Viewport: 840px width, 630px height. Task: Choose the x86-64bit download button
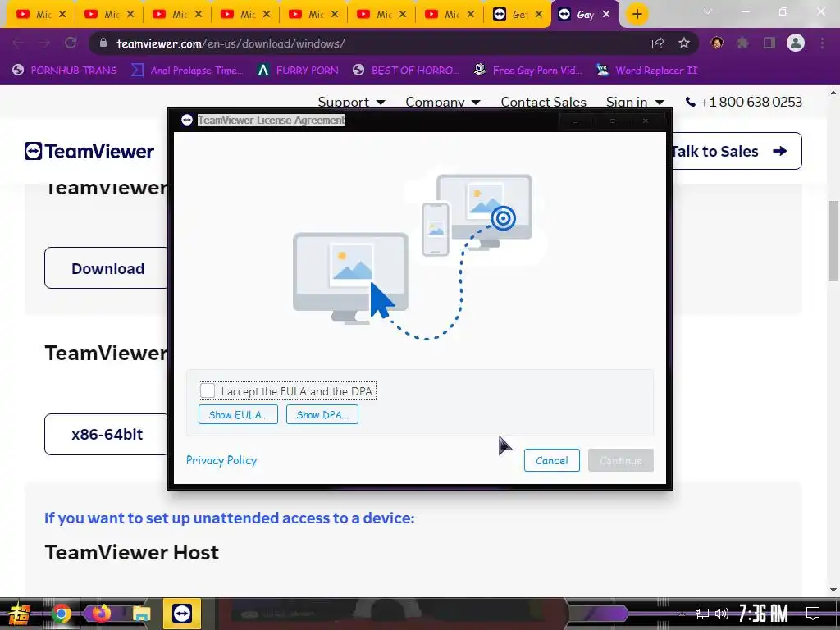107,434
